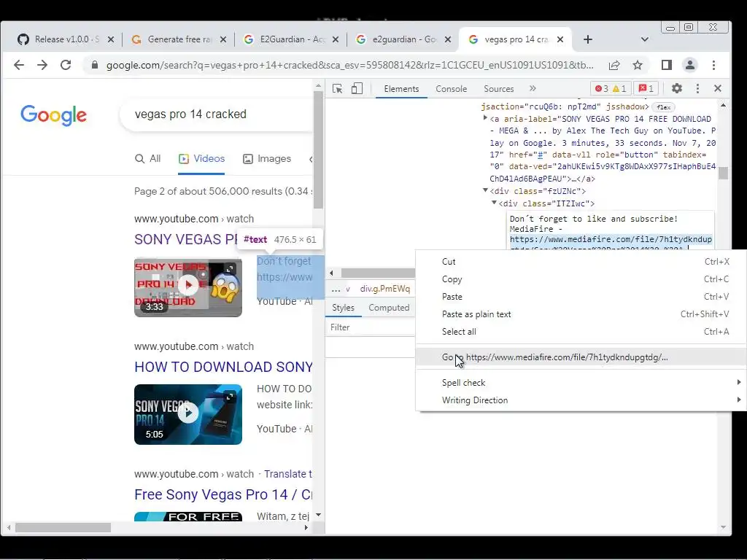Open the Styles pane tab
The height and width of the screenshot is (560, 747).
pyautogui.click(x=343, y=308)
